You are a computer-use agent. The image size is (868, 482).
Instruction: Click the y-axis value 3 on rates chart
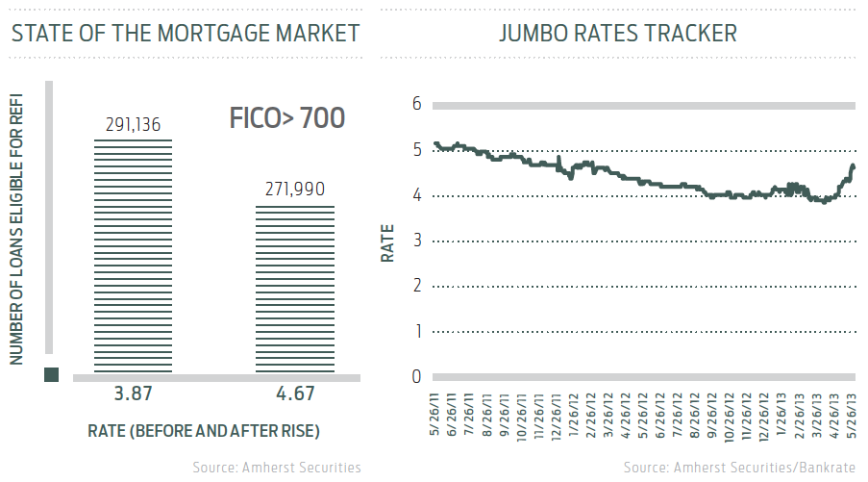[x=417, y=241]
